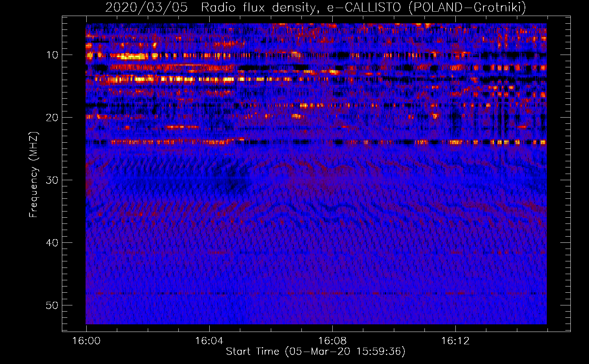The image size is (589, 364).
Task: Click the 20 MHz frequency tick label
Action: [52, 118]
